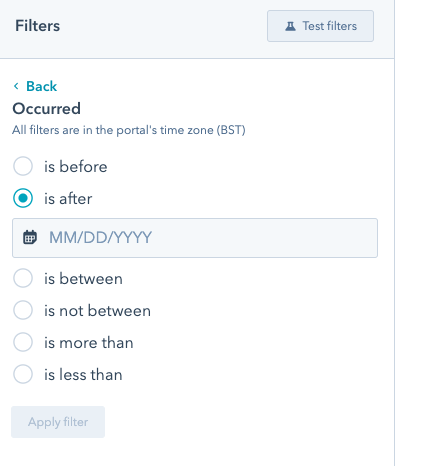This screenshot has height=466, width=429.
Task: Pick the "is more than" radio circle
Action: (23, 342)
